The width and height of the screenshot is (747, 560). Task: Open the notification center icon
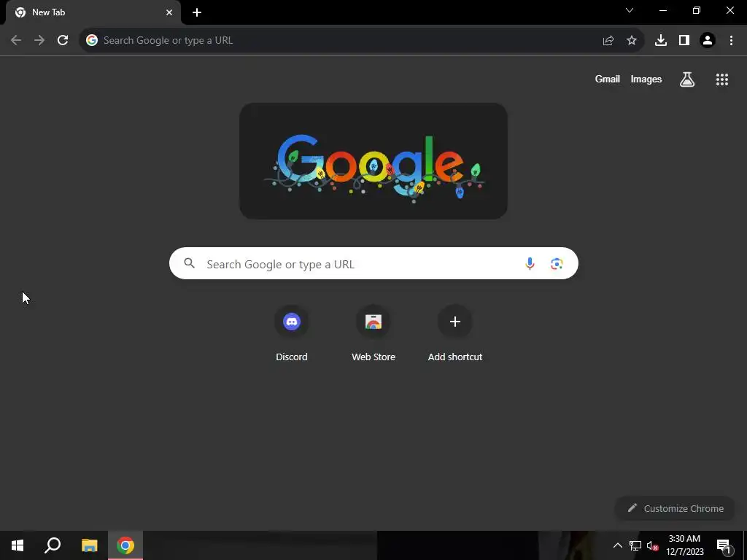pos(724,545)
